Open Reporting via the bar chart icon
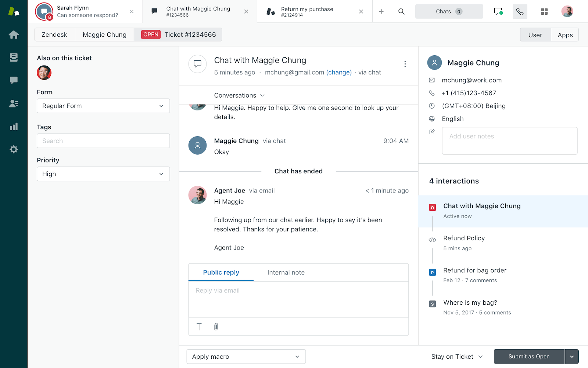 [14, 126]
